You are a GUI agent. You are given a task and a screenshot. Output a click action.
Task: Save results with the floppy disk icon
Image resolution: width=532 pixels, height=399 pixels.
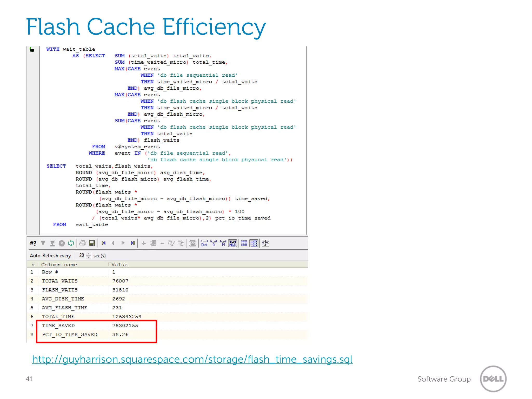(92, 243)
